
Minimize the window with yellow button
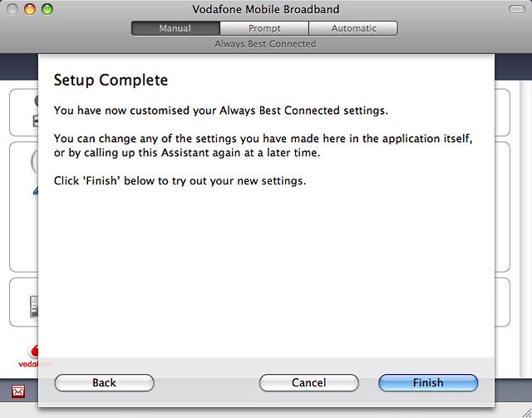[30, 9]
